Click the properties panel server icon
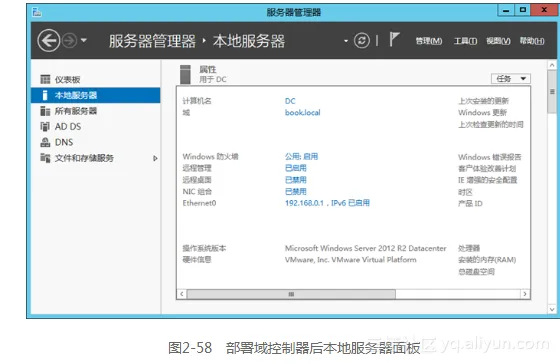 (x=185, y=74)
